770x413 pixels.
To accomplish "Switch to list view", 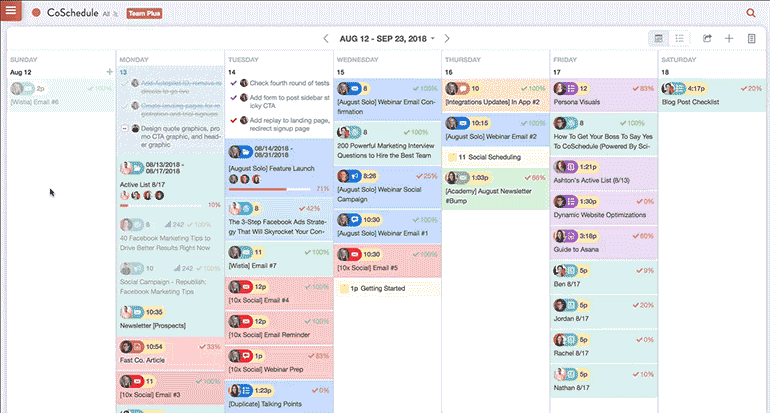I will click(679, 38).
